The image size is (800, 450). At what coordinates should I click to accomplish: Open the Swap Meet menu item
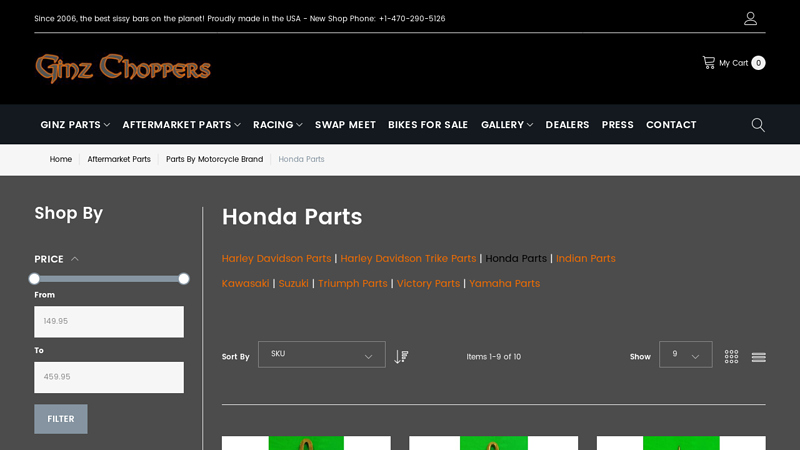coord(345,125)
